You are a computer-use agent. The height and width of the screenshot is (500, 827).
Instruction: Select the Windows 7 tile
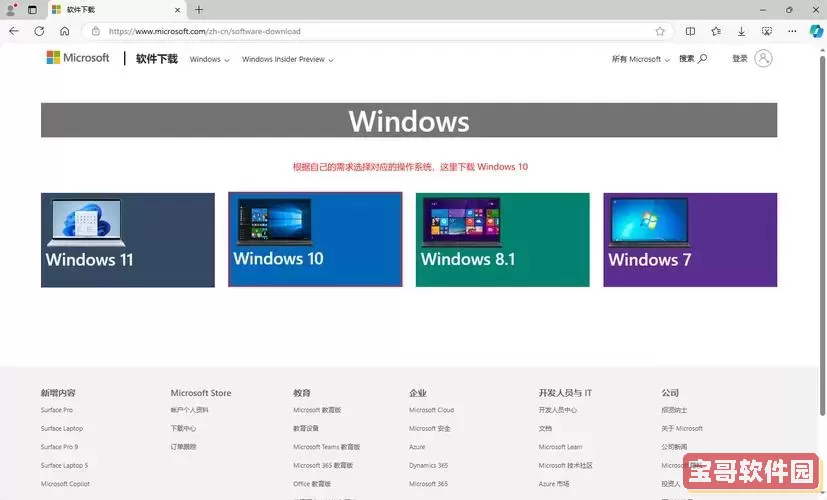coord(690,240)
